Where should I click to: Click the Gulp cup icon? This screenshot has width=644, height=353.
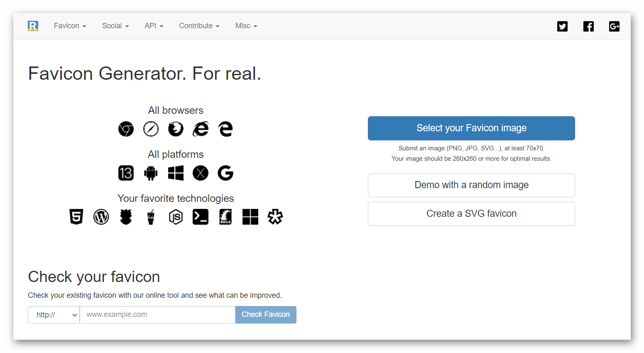click(x=151, y=217)
